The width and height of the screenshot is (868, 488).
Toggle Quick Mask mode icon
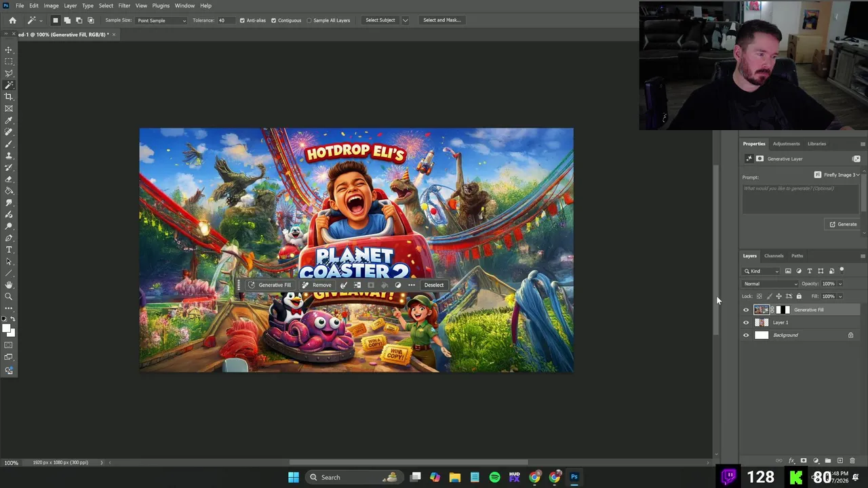click(9, 345)
